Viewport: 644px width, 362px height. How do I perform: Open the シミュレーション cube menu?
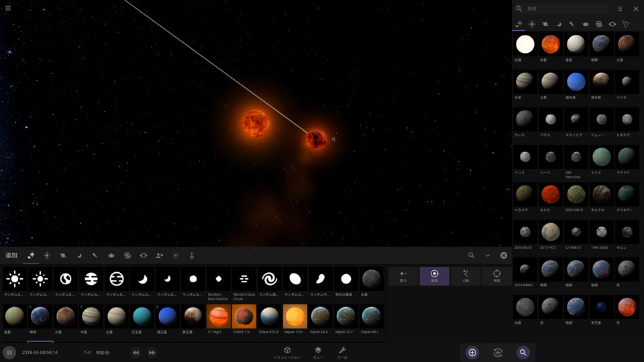[287, 353]
